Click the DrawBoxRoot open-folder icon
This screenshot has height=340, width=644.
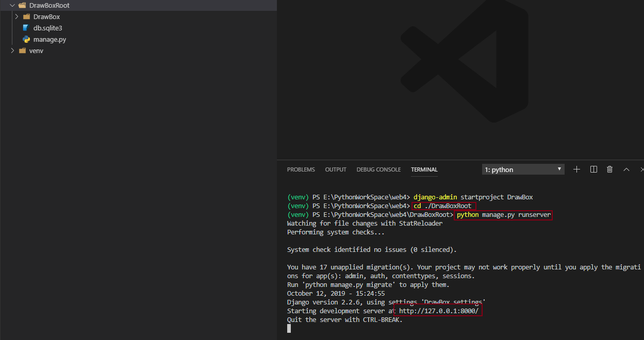point(22,5)
